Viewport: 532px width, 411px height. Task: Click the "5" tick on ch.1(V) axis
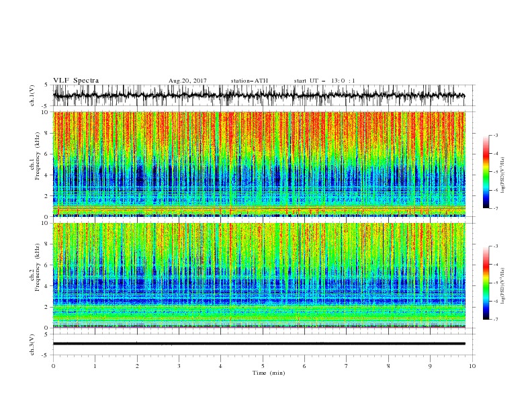46,85
